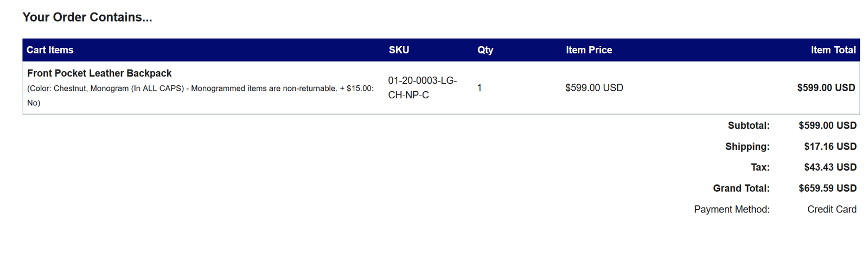Click the Shipping label
This screenshot has height=257, width=868.
click(x=747, y=147)
